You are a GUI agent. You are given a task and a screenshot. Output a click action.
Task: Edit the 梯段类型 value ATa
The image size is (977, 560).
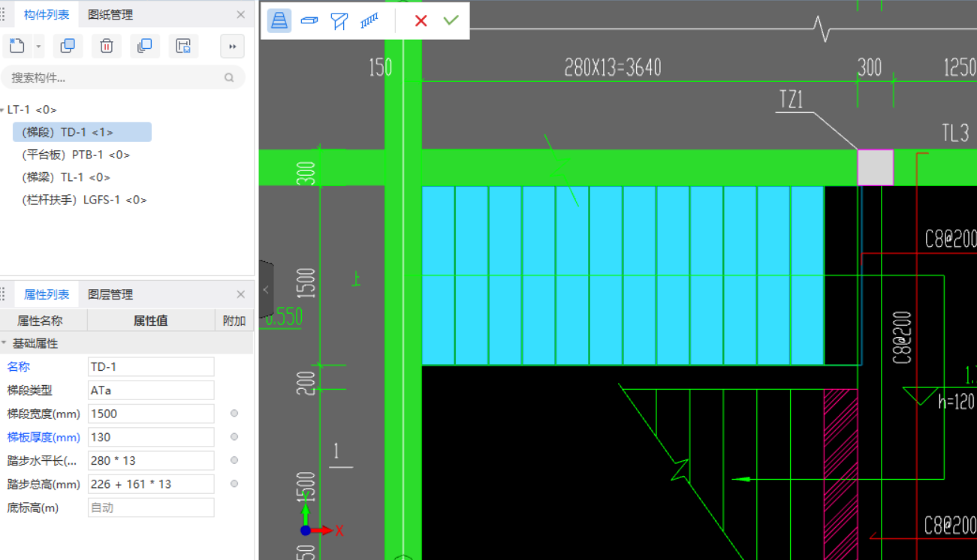tap(151, 390)
